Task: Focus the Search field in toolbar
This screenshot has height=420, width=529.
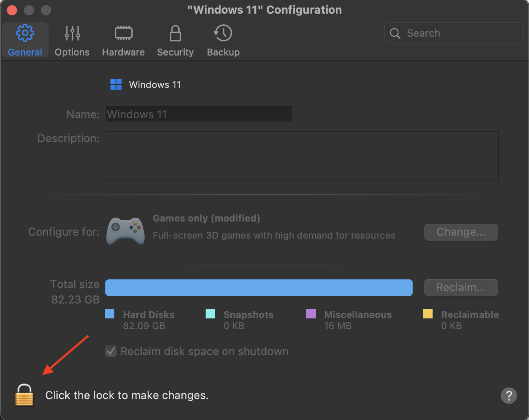Action: point(461,33)
